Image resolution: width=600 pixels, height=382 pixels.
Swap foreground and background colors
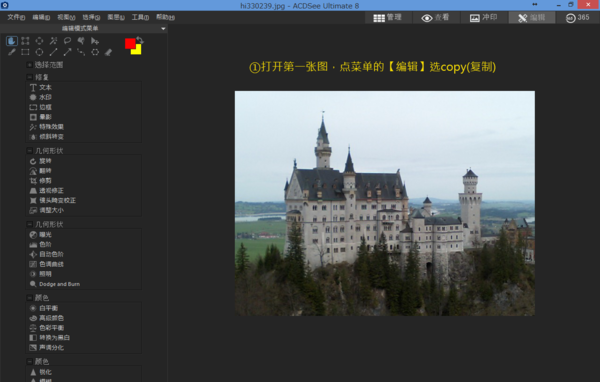point(140,39)
